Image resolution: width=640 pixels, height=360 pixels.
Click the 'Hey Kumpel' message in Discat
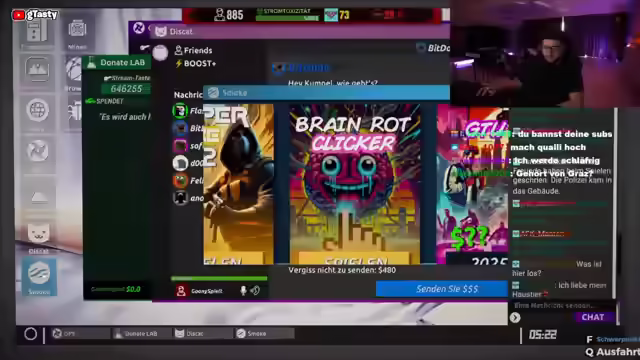coord(333,83)
